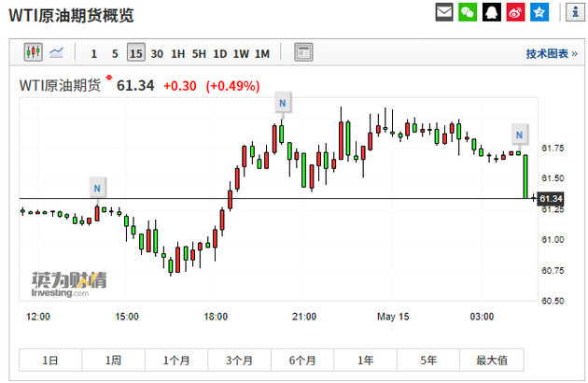Viewport: 588px width, 383px height.
Task: Select the 15 minute interval
Action: coord(135,52)
